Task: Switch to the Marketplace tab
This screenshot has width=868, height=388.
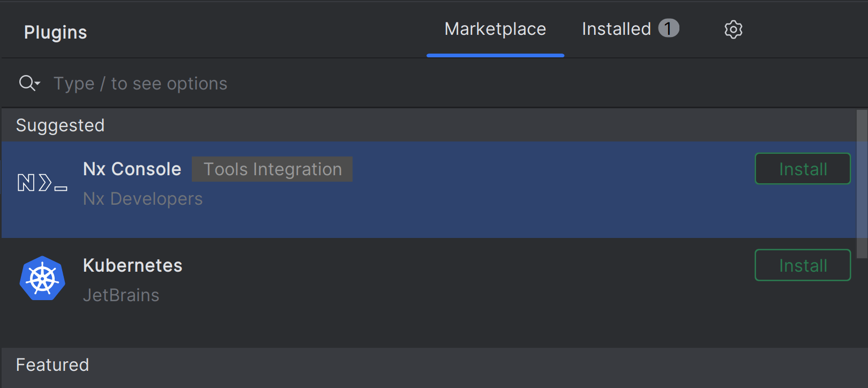Action: tap(495, 29)
